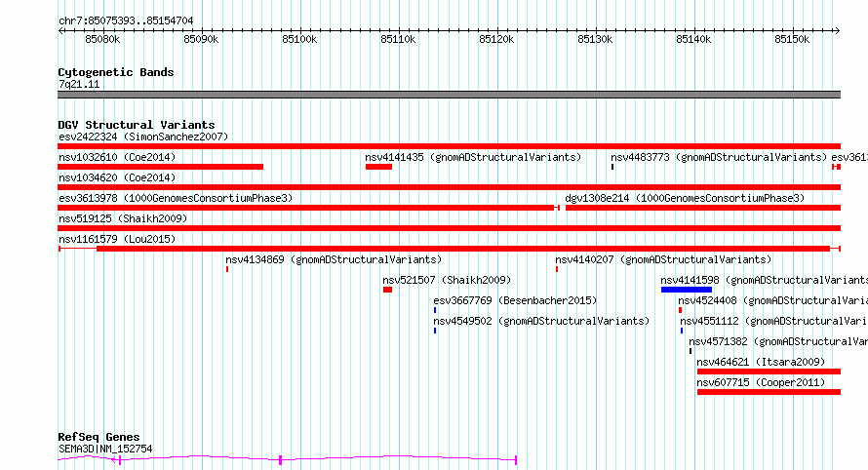Open the nsv4140207 gnomAD variant label
Image resolution: width=868 pixels, height=470 pixels.
click(x=663, y=259)
